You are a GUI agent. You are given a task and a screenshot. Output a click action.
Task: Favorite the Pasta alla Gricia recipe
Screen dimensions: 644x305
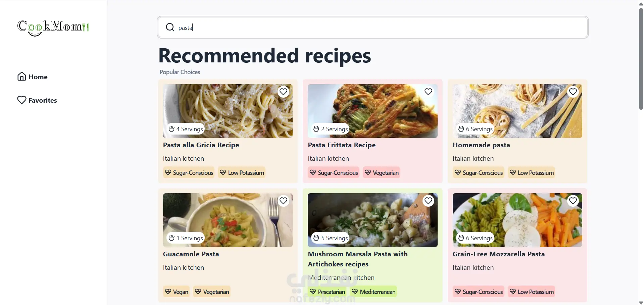pyautogui.click(x=284, y=92)
